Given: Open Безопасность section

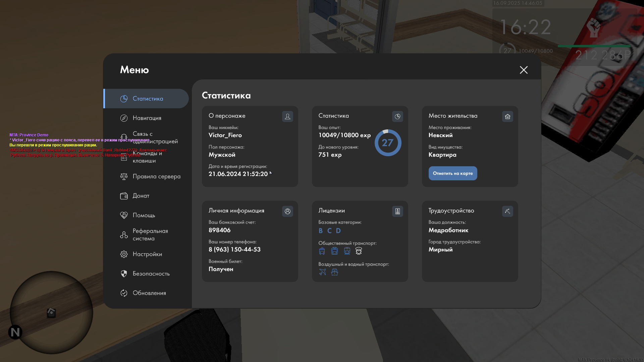Looking at the screenshot, I should coord(151,274).
